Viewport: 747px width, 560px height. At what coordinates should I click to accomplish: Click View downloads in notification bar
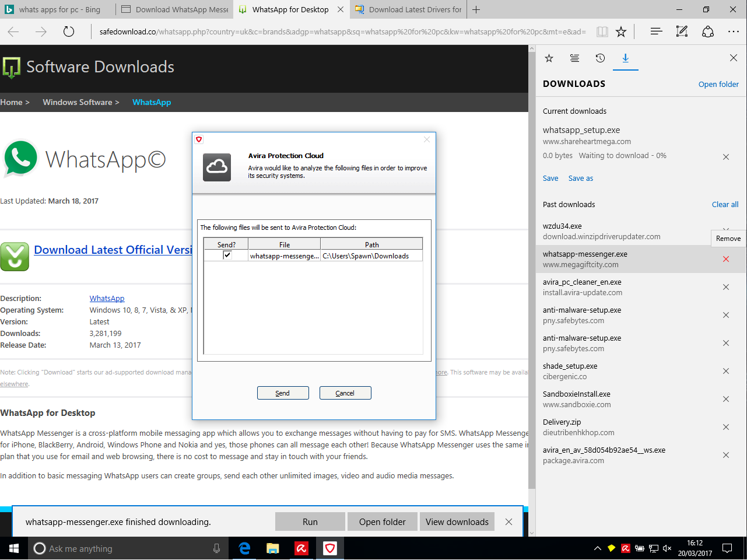coord(457,522)
